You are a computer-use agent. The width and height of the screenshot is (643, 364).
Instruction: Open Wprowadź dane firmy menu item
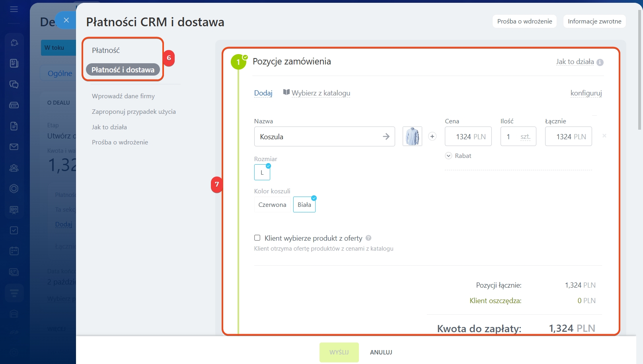[x=123, y=96]
